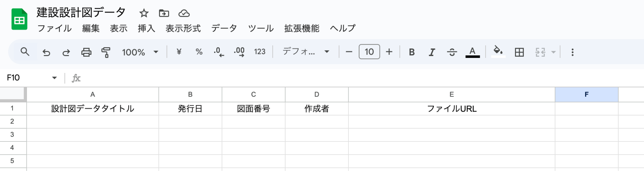Viewport: 644px width, 171px height.
Task: Expand the デフォ... font dropdown
Action: click(306, 52)
